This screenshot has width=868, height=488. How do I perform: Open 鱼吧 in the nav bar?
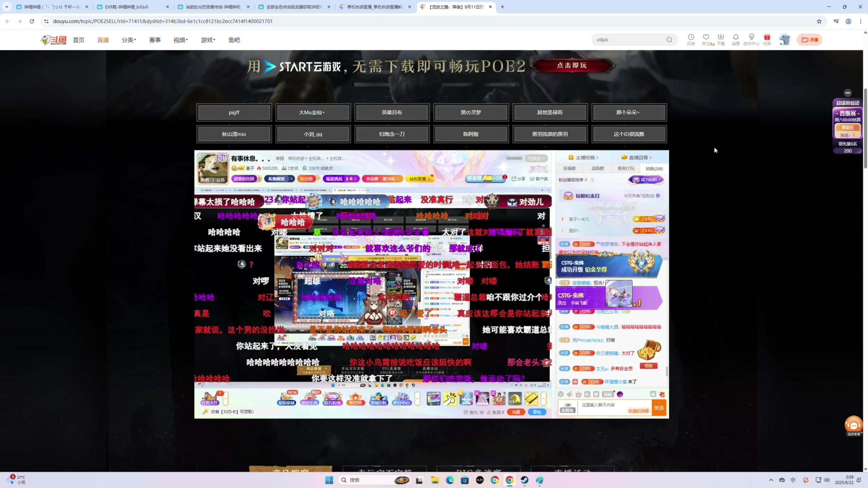click(234, 40)
